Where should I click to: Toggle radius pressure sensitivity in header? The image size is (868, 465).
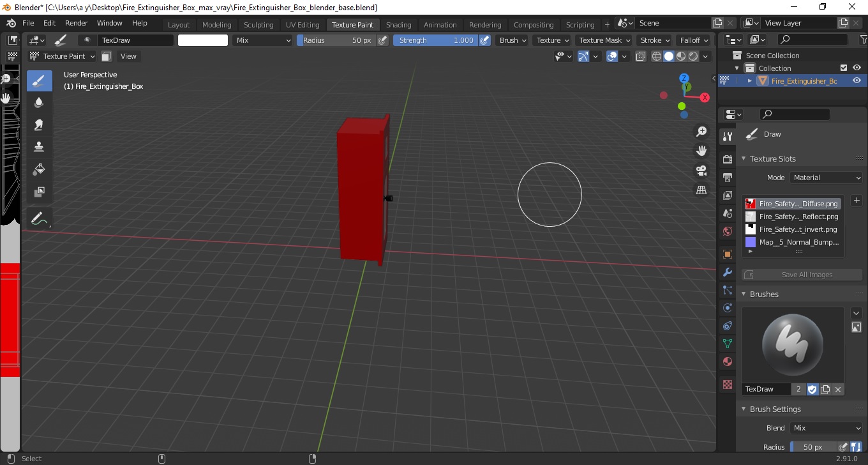click(382, 40)
